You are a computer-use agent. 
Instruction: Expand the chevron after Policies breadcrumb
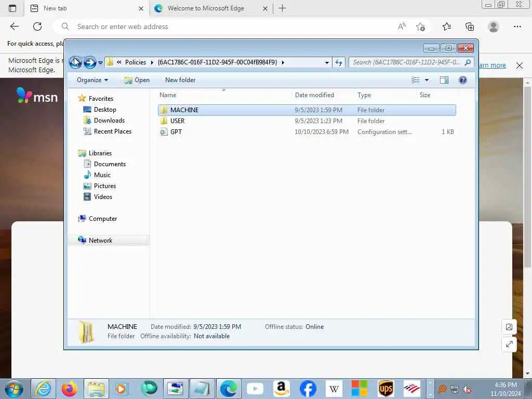(152, 62)
